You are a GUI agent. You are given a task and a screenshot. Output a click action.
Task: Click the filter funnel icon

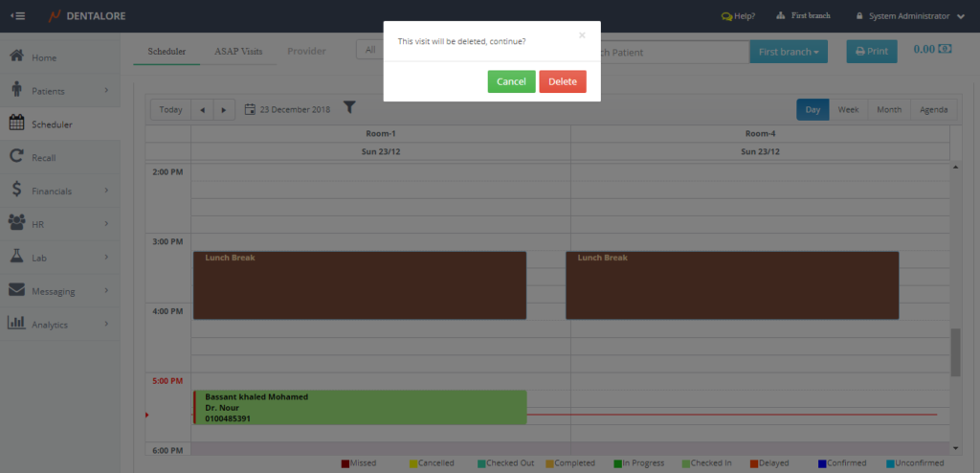pyautogui.click(x=349, y=108)
